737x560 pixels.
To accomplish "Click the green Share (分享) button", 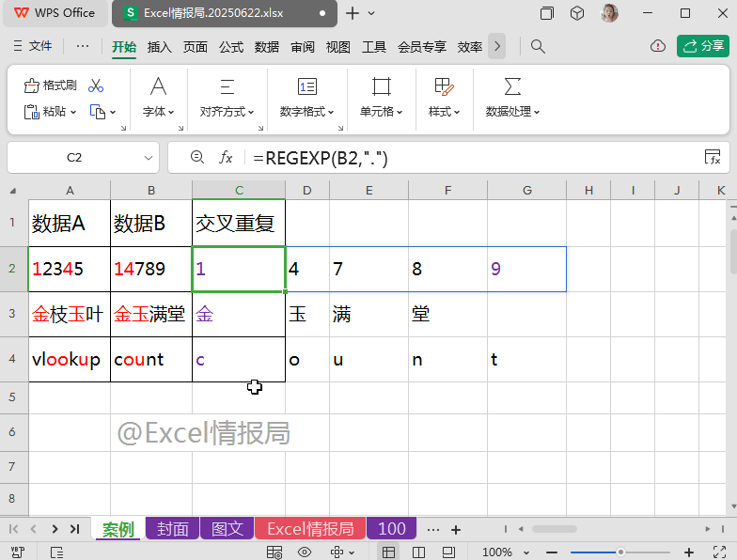I will [x=702, y=46].
